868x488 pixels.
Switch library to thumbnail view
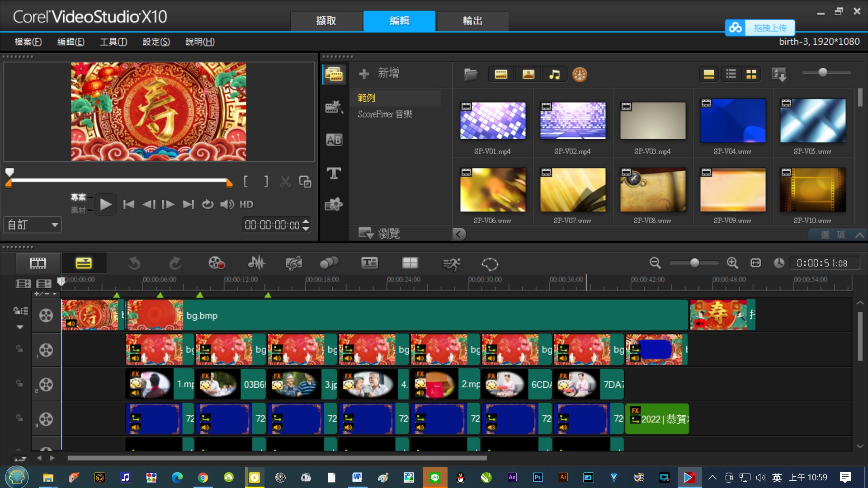click(751, 74)
